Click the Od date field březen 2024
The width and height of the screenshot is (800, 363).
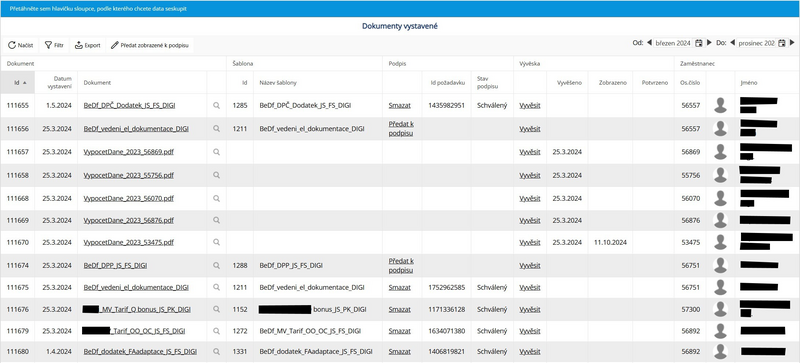coord(673,43)
